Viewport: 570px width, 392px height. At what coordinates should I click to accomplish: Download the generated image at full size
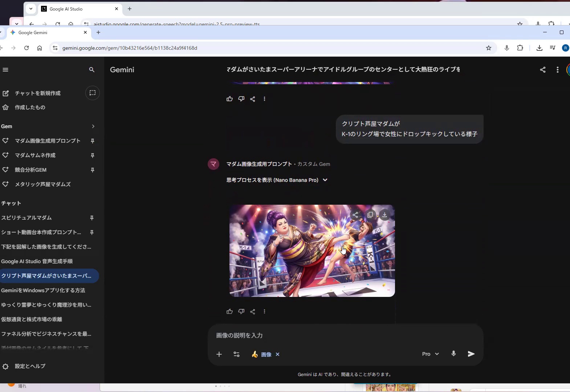click(384, 215)
